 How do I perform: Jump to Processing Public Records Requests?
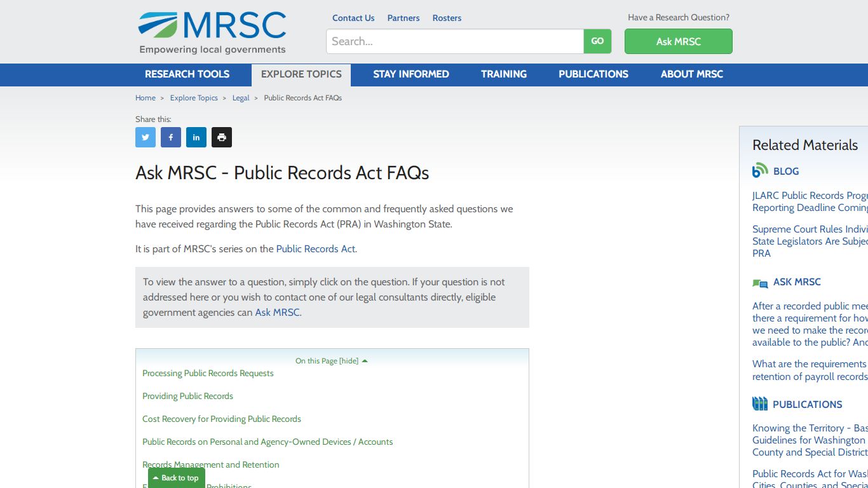(208, 374)
